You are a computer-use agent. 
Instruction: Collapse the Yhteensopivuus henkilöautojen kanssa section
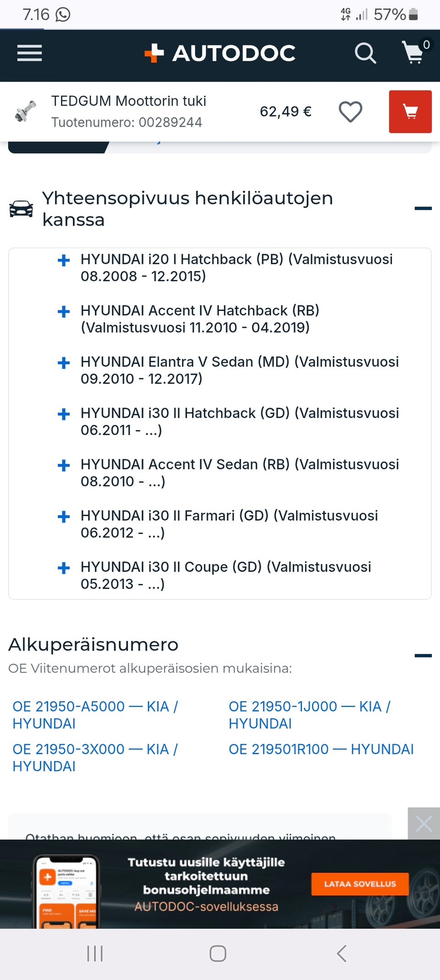point(423,208)
